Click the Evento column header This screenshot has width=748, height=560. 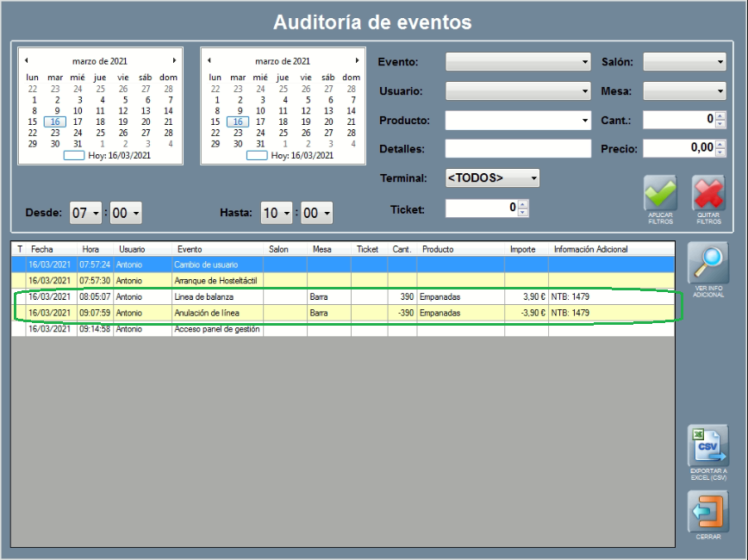pos(217,249)
